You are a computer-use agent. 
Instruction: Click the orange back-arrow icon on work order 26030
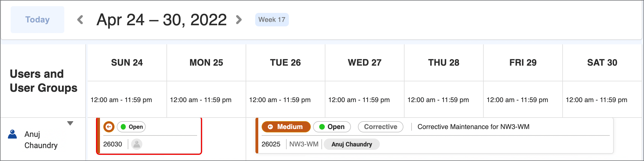109,127
